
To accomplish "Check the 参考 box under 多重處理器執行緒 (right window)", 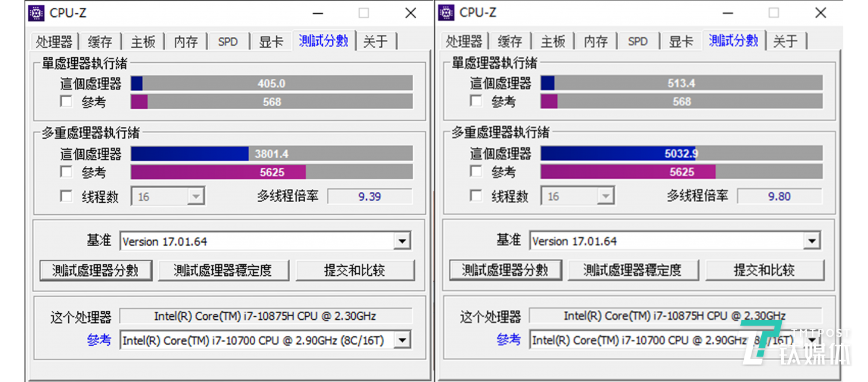I will (x=475, y=171).
